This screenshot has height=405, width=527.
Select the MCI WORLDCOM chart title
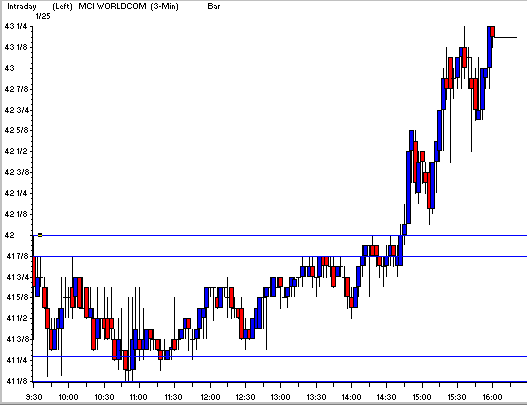click(x=112, y=6)
